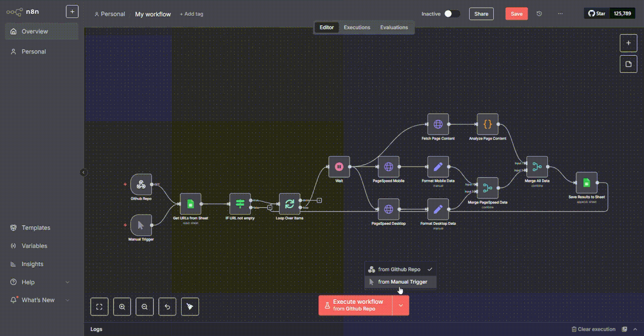Click the GitHub Star button
The height and width of the screenshot is (336, 644).
[x=597, y=13]
